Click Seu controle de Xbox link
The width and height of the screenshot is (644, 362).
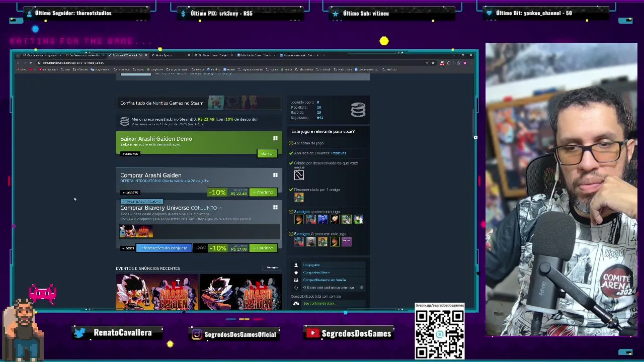point(319,304)
